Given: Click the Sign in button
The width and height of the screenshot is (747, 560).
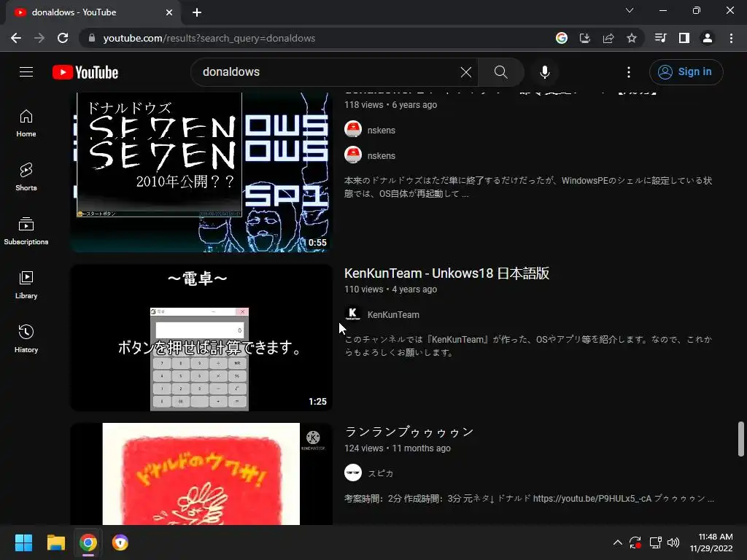Looking at the screenshot, I should click(x=686, y=72).
